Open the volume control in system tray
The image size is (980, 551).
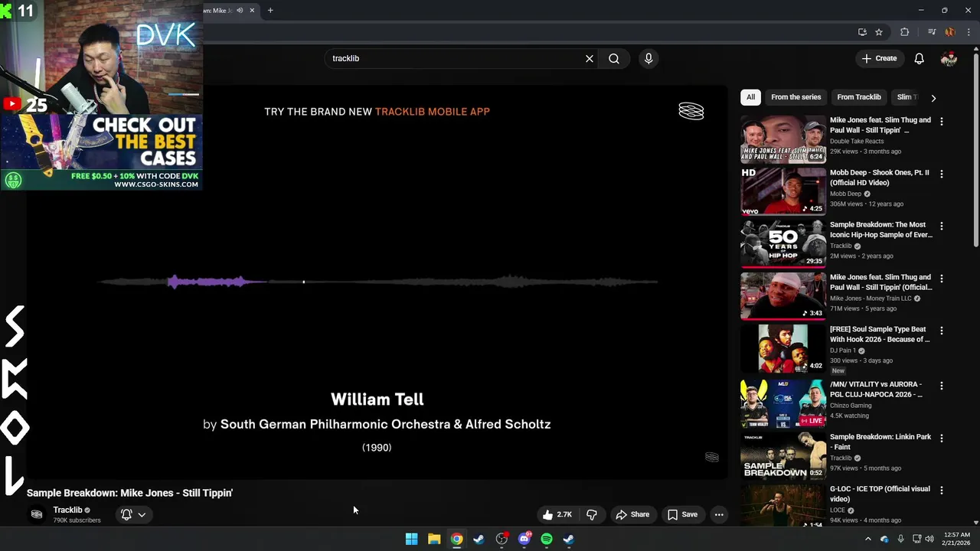coord(929,539)
